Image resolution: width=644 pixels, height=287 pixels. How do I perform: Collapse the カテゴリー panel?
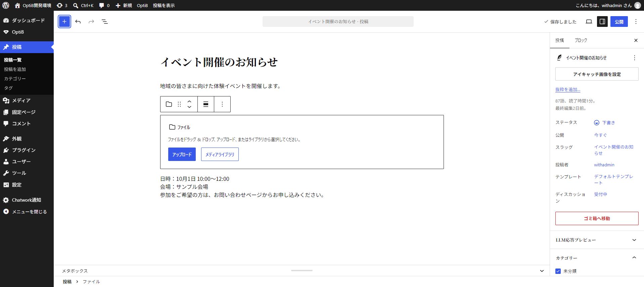coord(597,258)
